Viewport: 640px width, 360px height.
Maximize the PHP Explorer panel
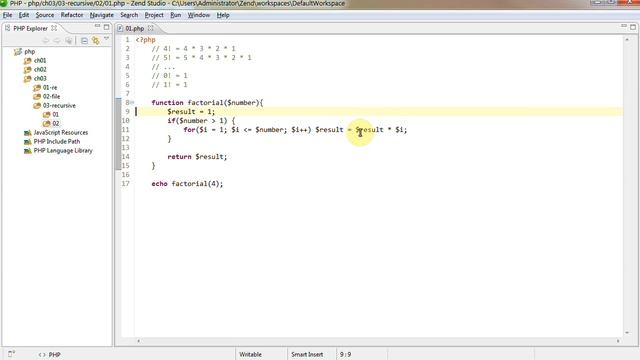(x=107, y=27)
